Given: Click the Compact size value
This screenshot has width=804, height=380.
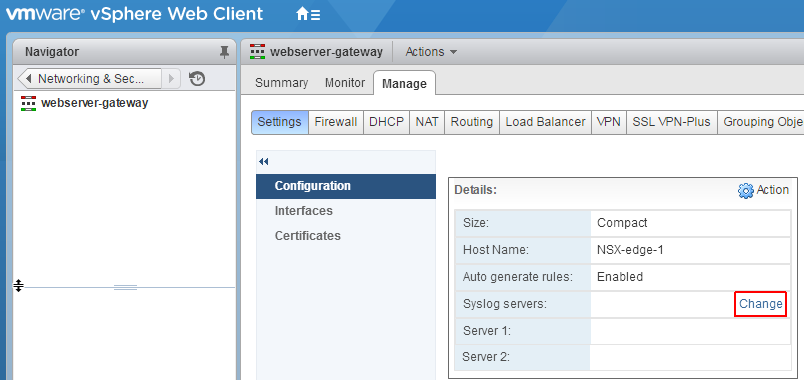Looking at the screenshot, I should pyautogui.click(x=622, y=223).
